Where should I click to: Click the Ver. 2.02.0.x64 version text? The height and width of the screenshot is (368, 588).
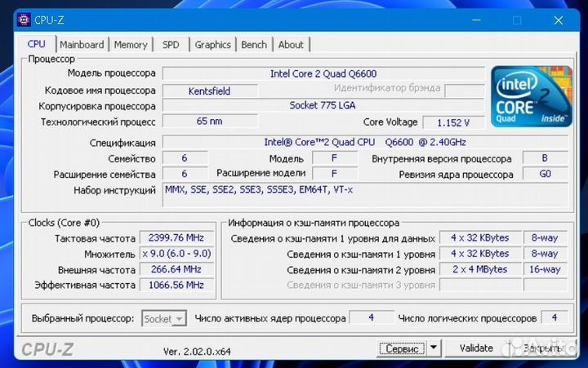pyautogui.click(x=197, y=352)
